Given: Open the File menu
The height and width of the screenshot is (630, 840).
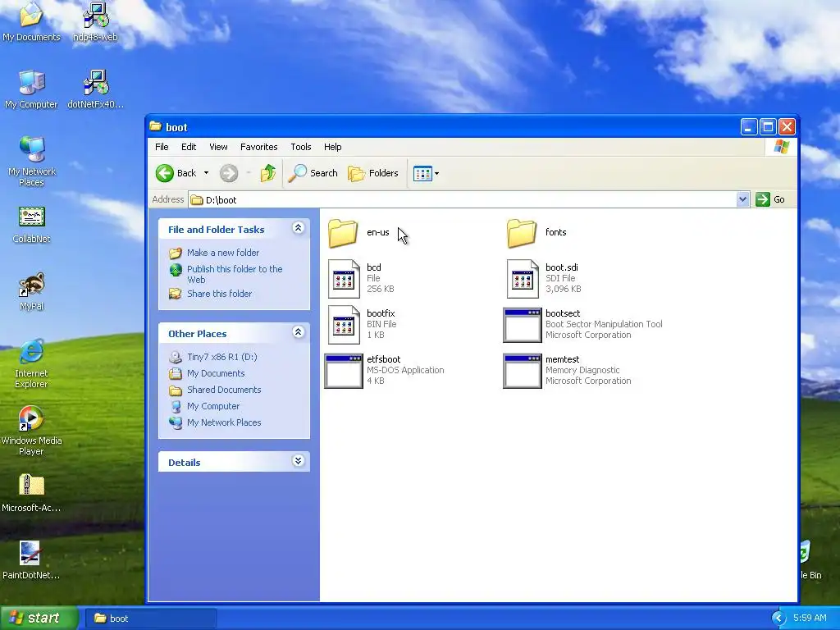Looking at the screenshot, I should pos(162,147).
